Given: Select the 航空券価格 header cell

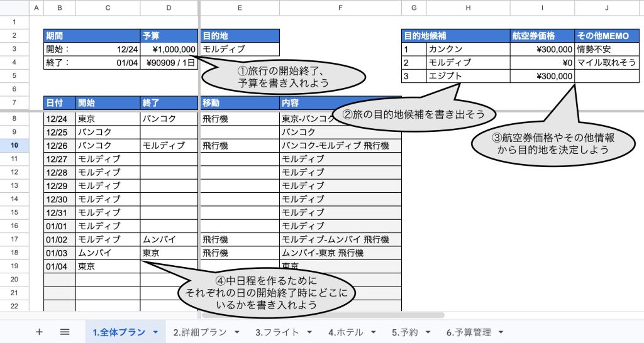Looking at the screenshot, I should [541, 36].
